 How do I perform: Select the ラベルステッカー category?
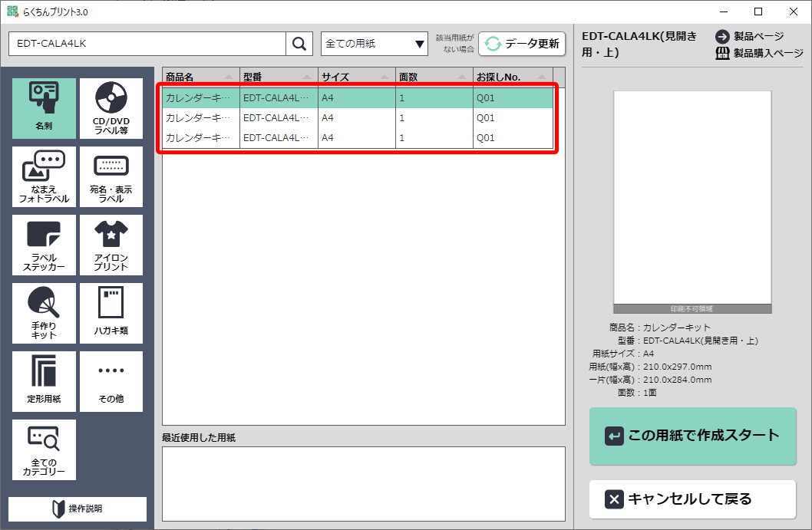[x=44, y=245]
